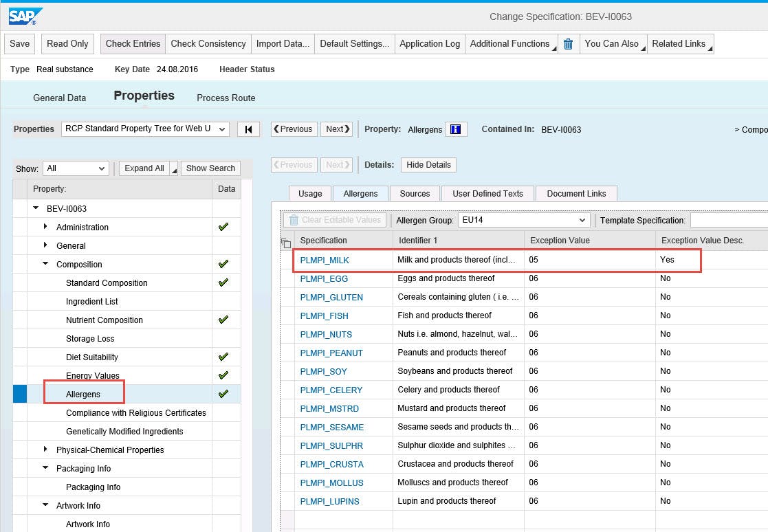Click Exception Value column header
This screenshot has height=532, width=768.
coord(590,241)
